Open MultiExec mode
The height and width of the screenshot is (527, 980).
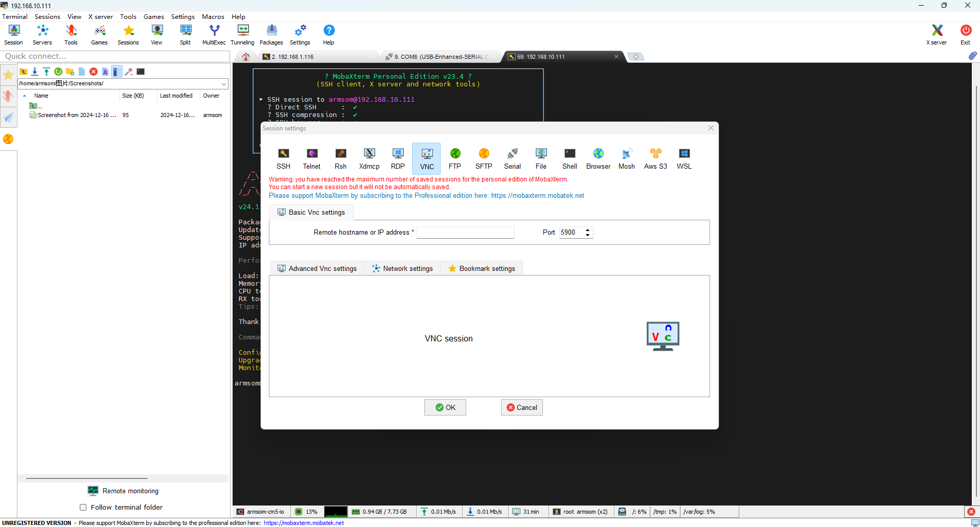214,34
